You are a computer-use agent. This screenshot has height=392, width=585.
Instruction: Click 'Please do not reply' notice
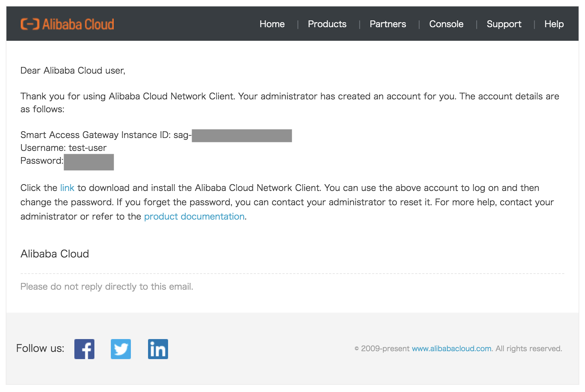107,286
